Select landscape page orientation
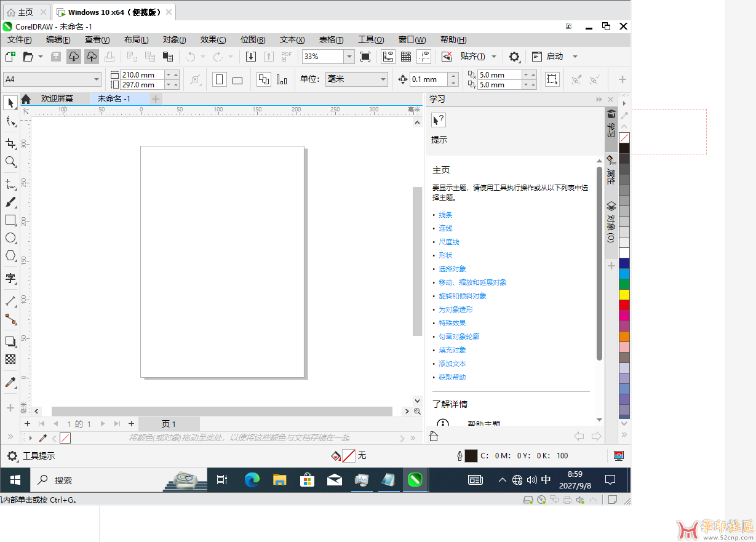Image resolution: width=756 pixels, height=542 pixels. [237, 79]
